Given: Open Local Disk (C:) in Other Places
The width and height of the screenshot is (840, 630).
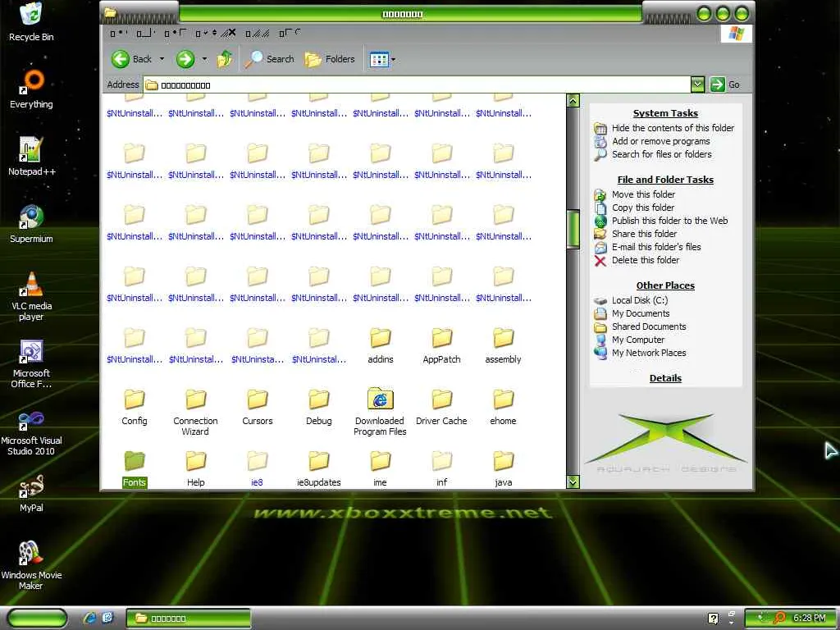Looking at the screenshot, I should (639, 300).
